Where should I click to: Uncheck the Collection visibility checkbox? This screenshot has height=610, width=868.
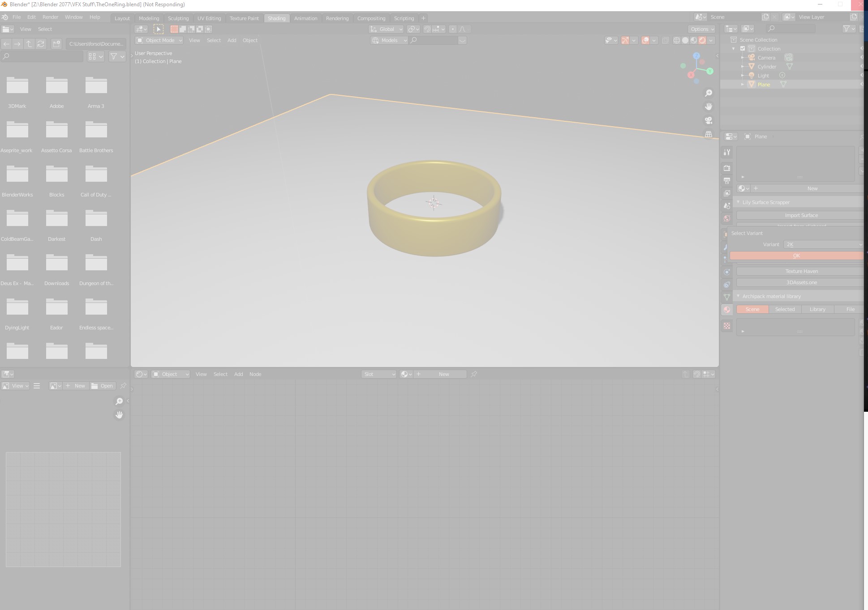743,49
